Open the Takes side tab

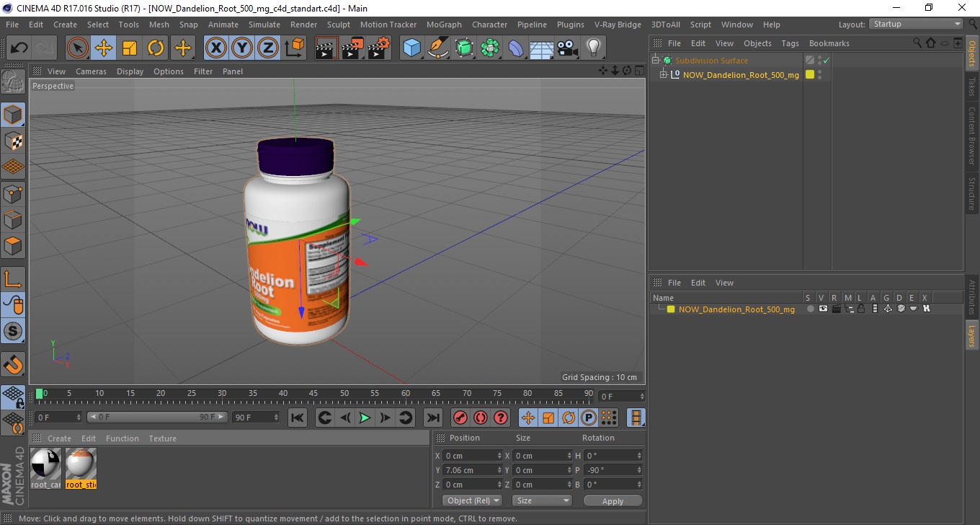[x=972, y=86]
